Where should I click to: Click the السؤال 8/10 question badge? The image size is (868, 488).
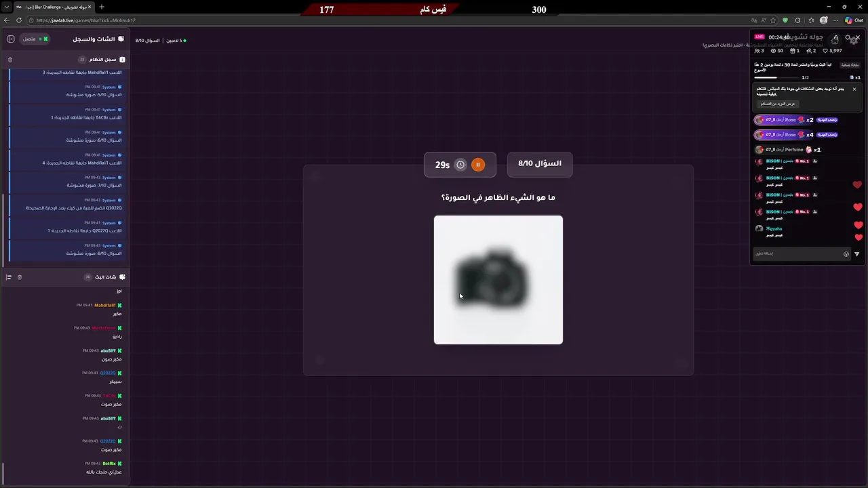click(x=540, y=163)
